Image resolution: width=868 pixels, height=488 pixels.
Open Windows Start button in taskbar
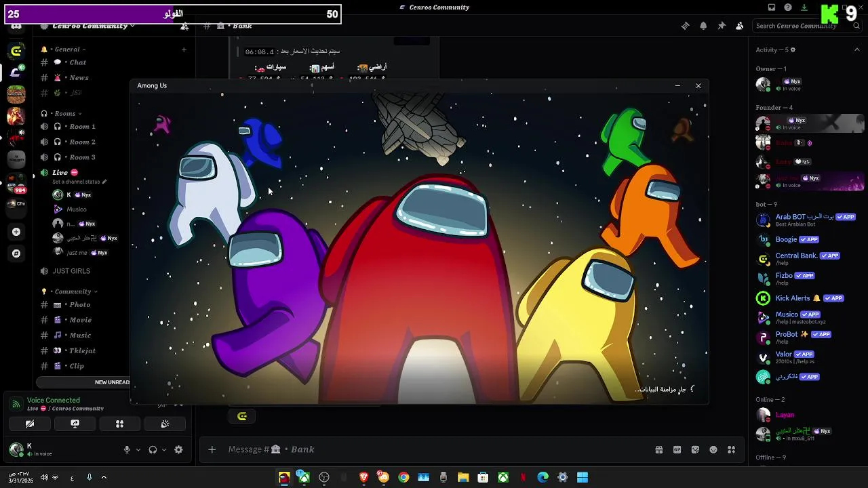pyautogui.click(x=583, y=477)
